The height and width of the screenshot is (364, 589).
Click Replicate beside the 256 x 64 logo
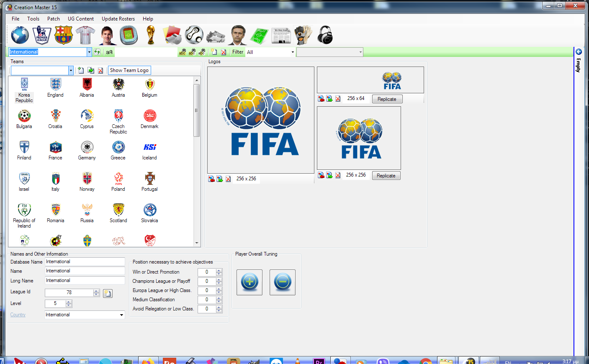click(387, 99)
